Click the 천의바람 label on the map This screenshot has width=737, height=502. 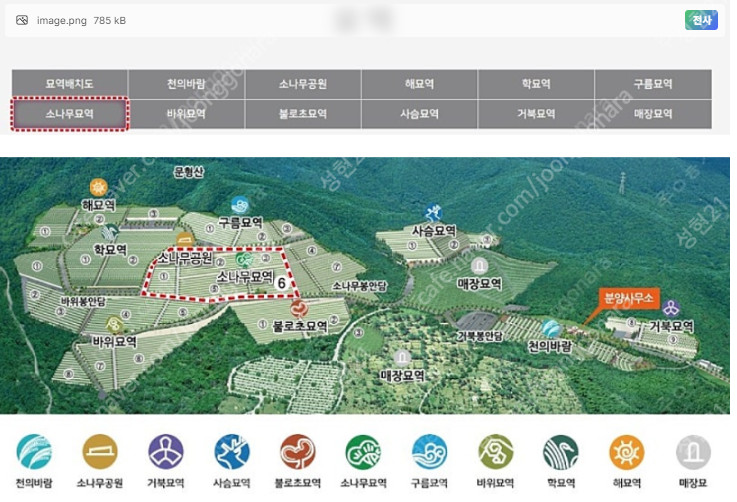pos(550,346)
